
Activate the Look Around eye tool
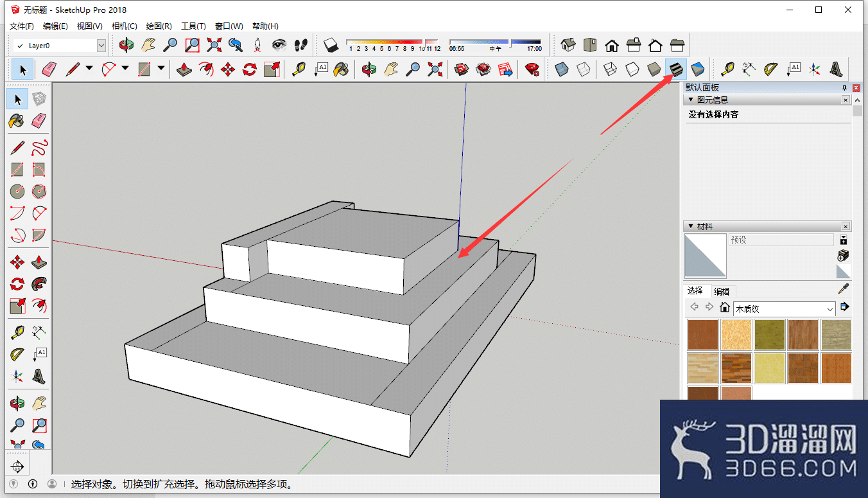(x=279, y=45)
